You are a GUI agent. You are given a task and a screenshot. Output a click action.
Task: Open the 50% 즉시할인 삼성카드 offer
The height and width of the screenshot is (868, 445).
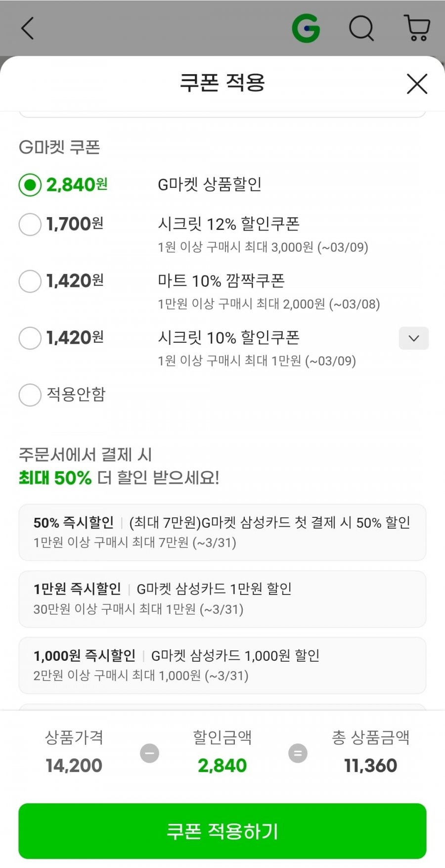222,532
